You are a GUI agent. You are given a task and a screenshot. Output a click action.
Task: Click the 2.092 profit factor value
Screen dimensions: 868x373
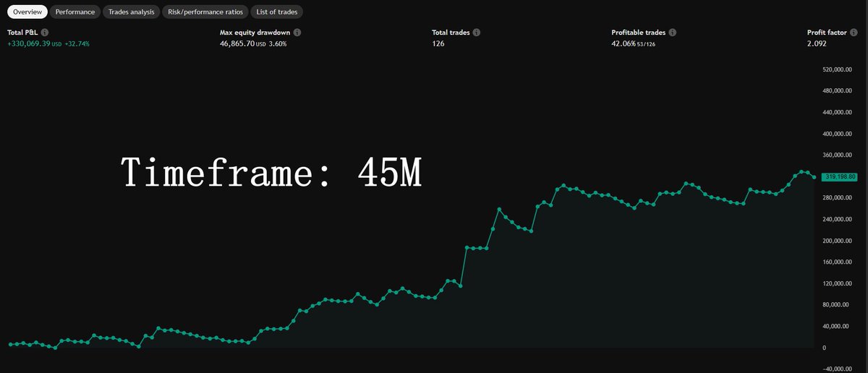817,44
